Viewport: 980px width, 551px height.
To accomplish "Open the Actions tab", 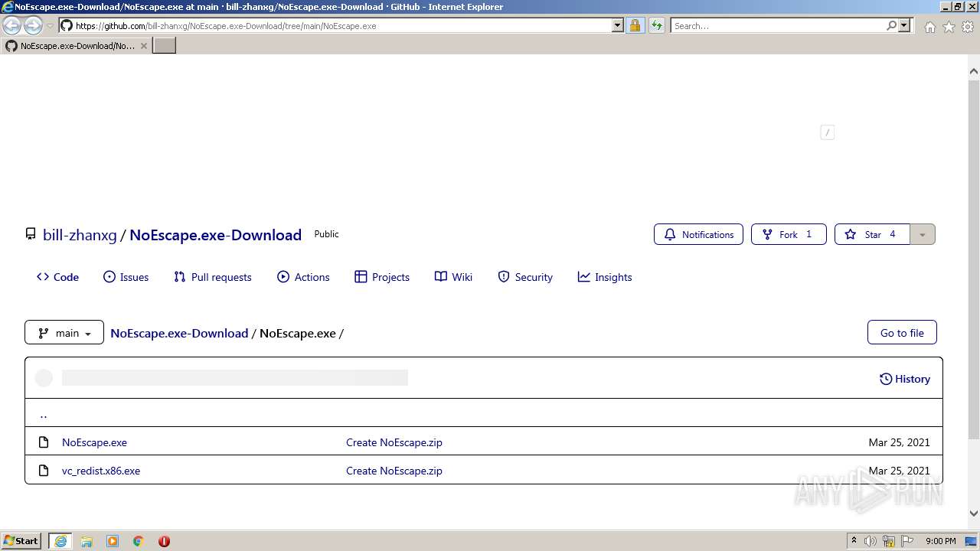I will tap(303, 277).
